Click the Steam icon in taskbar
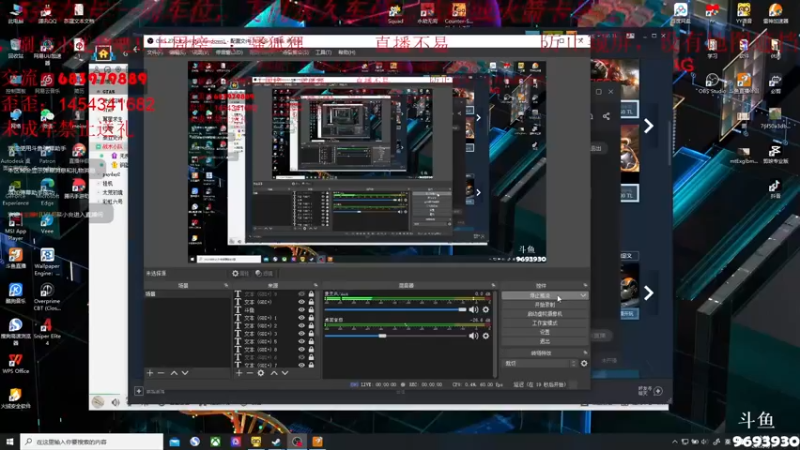The width and height of the screenshot is (800, 450). [x=276, y=441]
